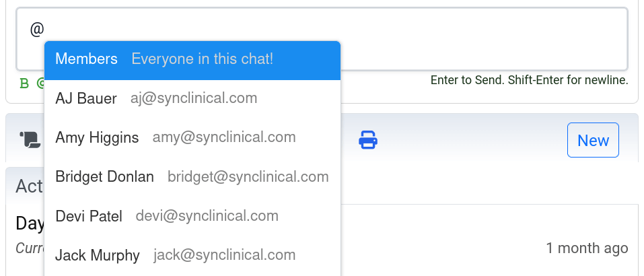Click the green mention icon below message box
This screenshot has width=644, height=276.
[40, 83]
